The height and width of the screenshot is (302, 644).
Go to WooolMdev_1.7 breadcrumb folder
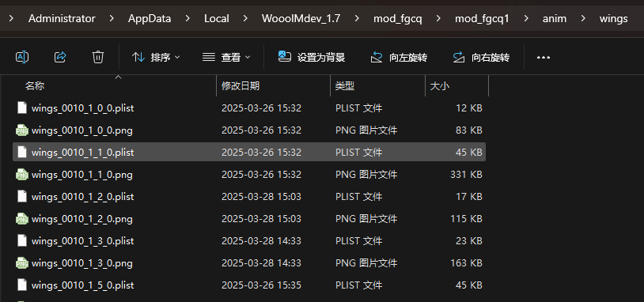(x=301, y=18)
